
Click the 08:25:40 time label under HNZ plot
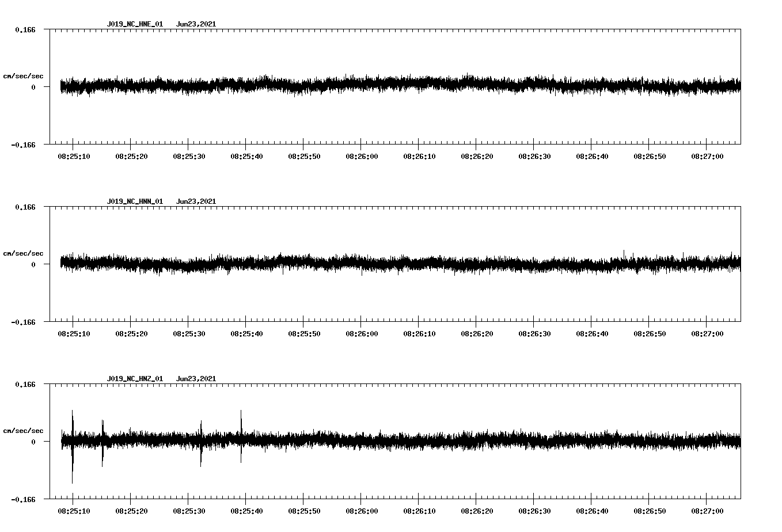click(246, 511)
